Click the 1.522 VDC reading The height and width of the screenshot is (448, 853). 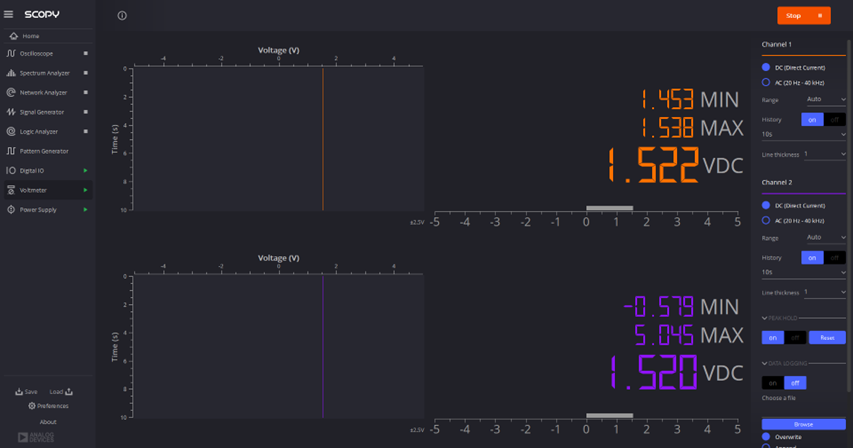(675, 165)
